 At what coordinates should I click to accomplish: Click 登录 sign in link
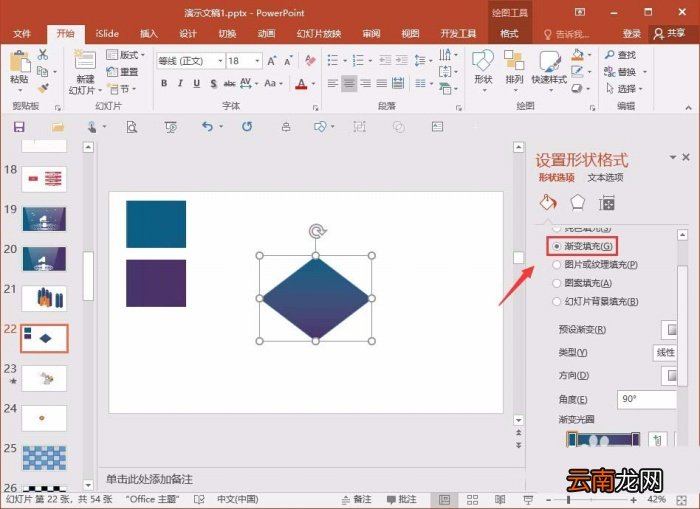pyautogui.click(x=632, y=33)
